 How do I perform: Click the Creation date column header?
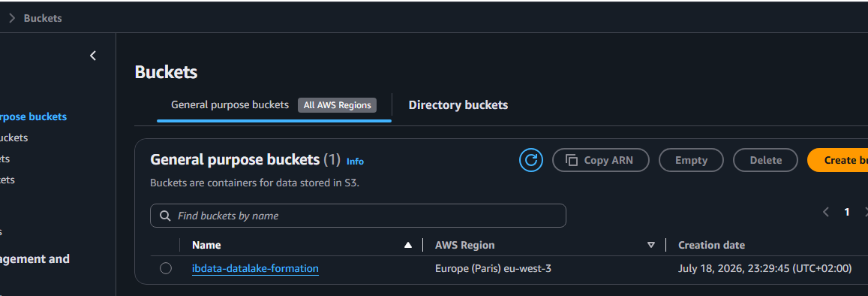[711, 245]
